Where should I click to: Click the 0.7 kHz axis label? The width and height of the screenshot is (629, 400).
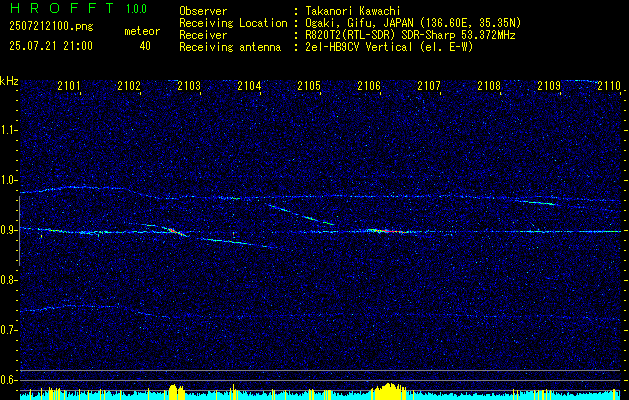point(9,330)
